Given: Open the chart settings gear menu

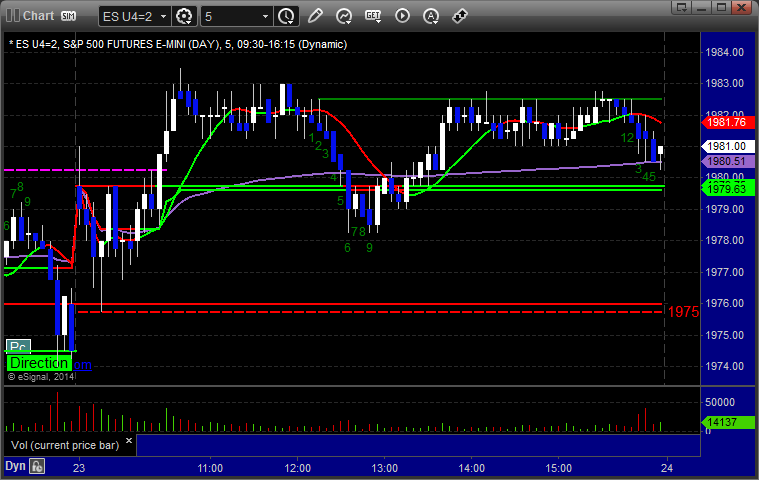Looking at the screenshot, I should click(x=184, y=16).
